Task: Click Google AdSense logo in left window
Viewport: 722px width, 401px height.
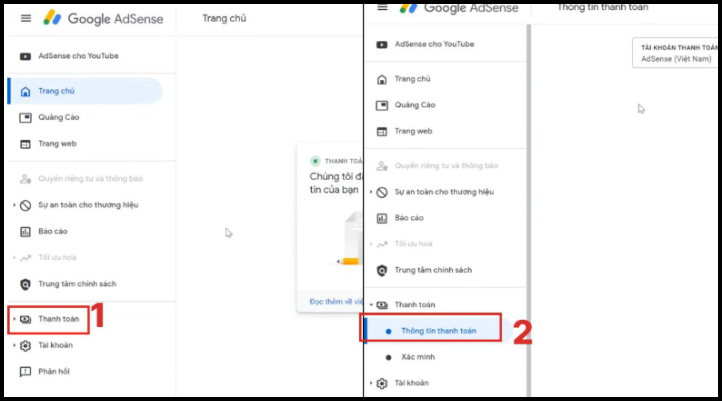Action: coord(103,18)
